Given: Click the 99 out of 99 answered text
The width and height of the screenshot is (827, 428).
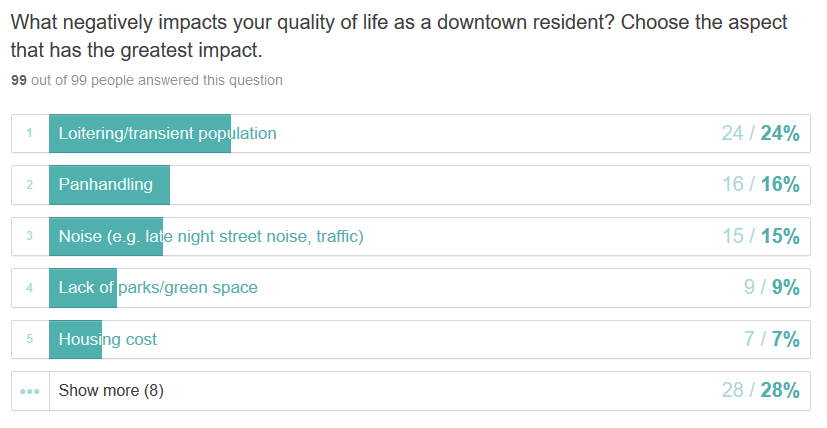Looking at the screenshot, I should 147,80.
